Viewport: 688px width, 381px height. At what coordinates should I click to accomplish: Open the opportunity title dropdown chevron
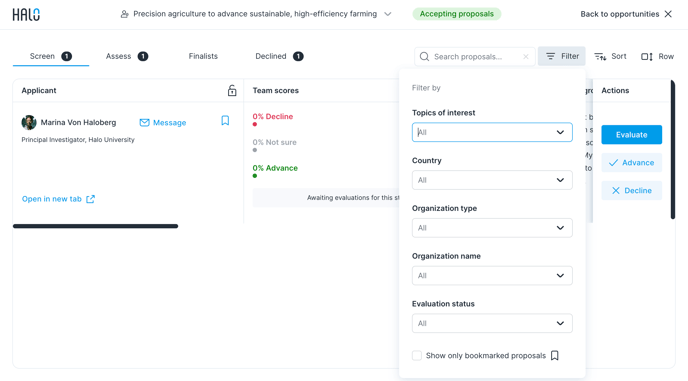click(x=388, y=14)
